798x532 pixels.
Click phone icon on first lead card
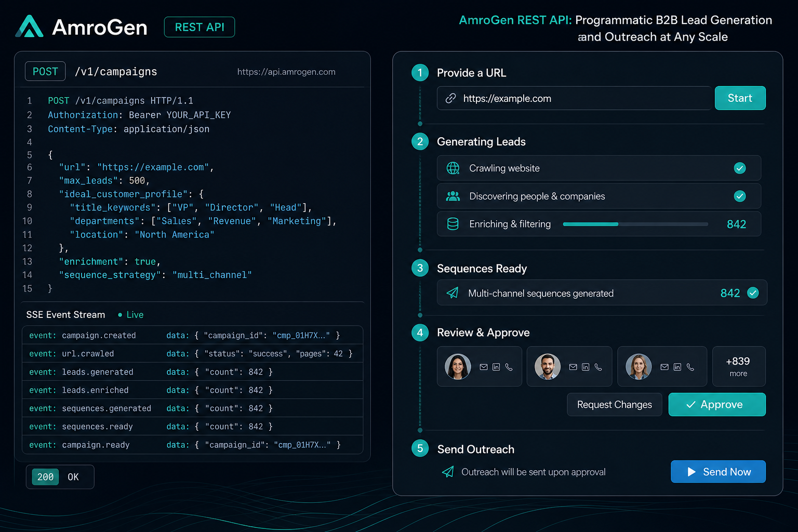coord(509,367)
